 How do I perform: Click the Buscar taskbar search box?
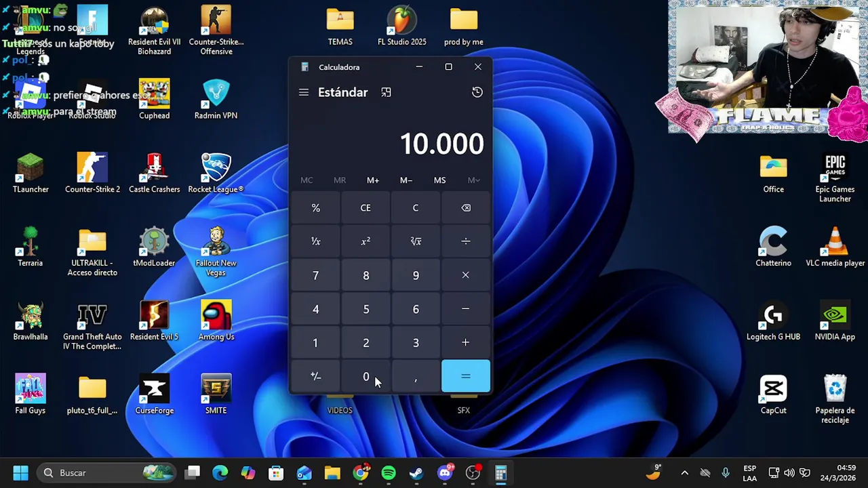coord(106,472)
